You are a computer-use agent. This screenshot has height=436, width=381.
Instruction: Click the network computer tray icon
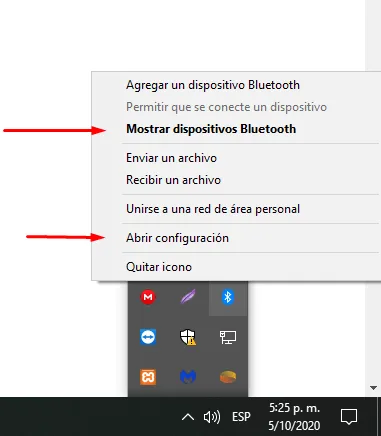tap(228, 337)
